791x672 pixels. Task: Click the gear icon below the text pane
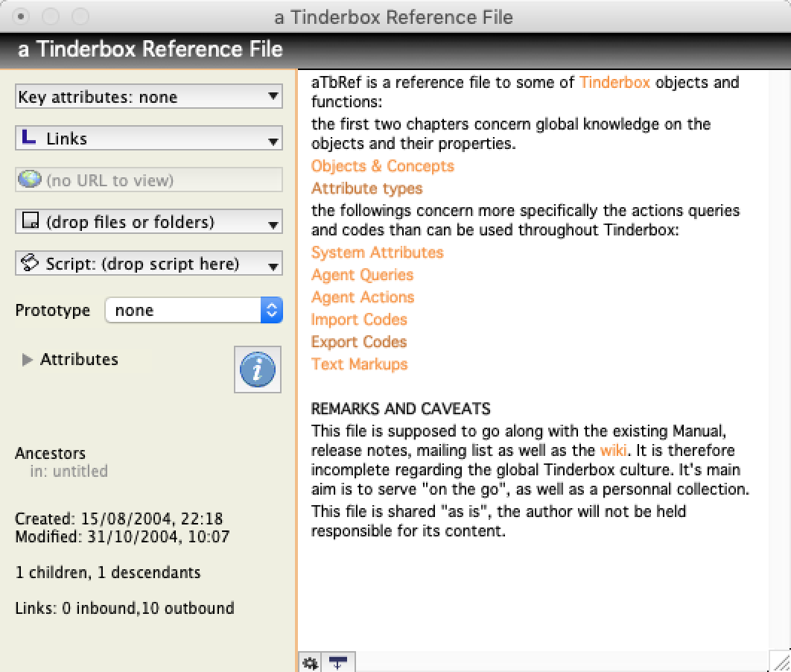point(310,662)
